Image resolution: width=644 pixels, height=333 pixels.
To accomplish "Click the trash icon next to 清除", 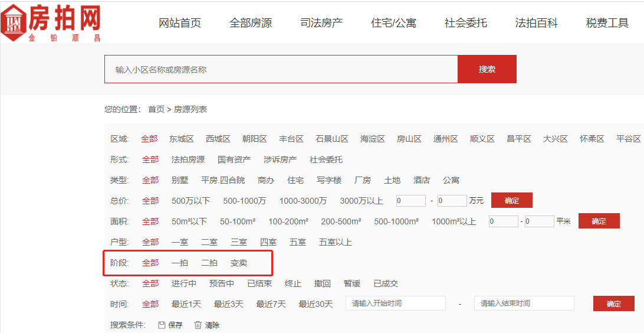I will coord(198,325).
